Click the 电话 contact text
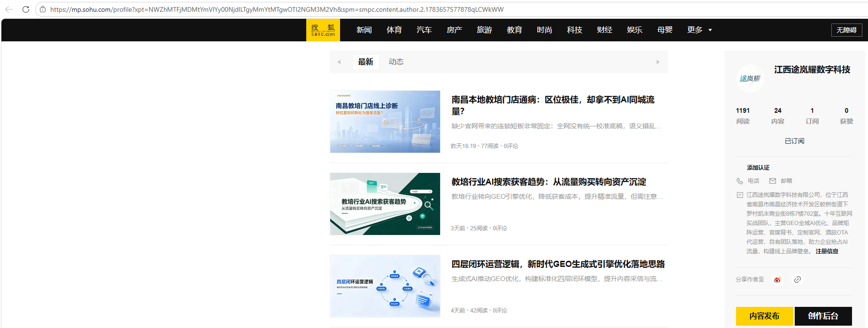This screenshot has height=328, width=868. (753, 181)
